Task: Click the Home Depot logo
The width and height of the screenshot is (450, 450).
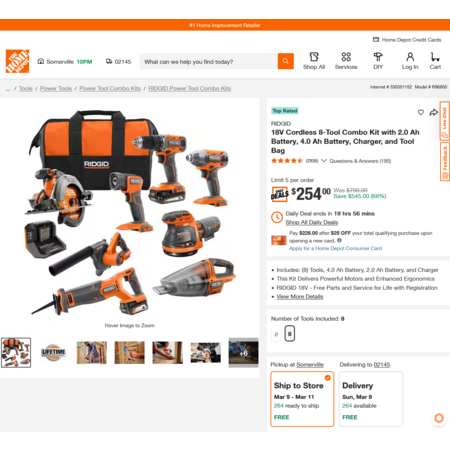Action: [17, 61]
